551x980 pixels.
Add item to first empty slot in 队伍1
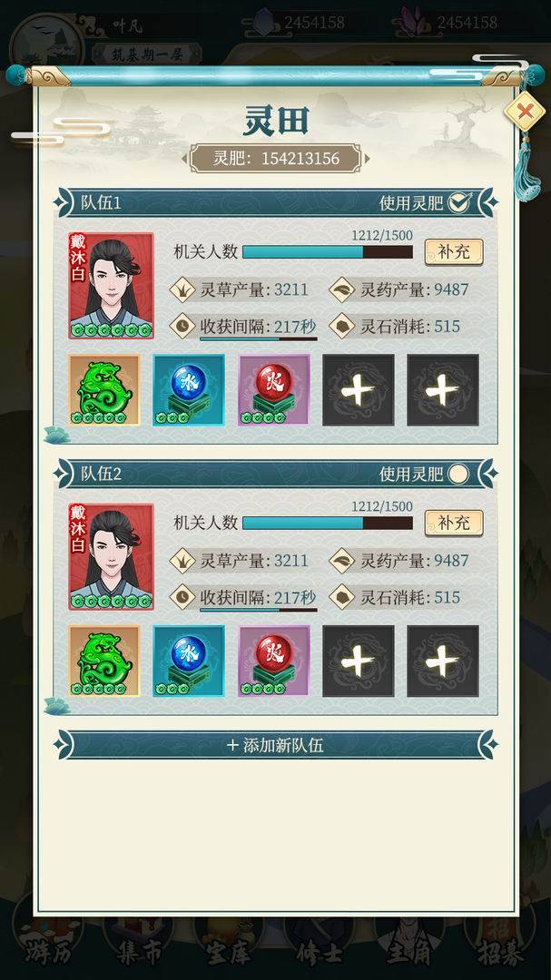(359, 390)
